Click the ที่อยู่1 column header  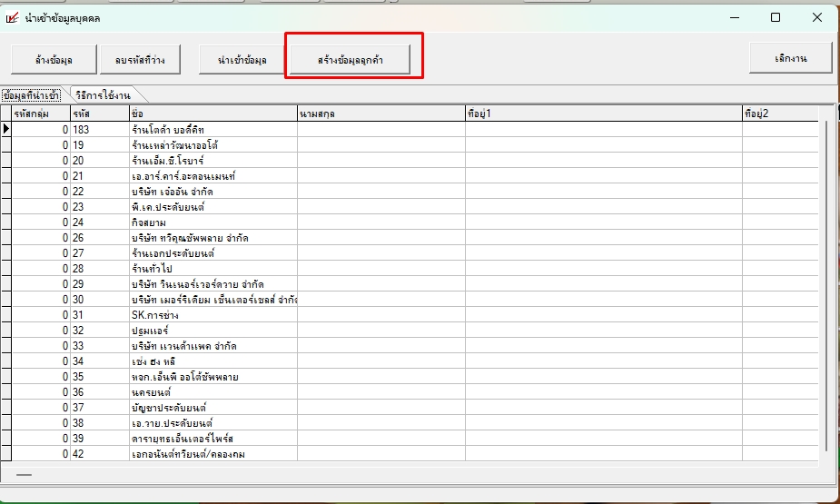pos(603,114)
